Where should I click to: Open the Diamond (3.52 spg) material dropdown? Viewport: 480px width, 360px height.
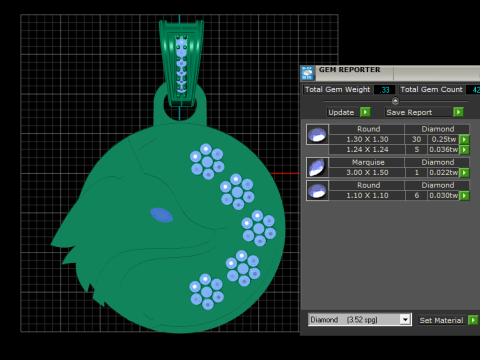click(x=405, y=320)
